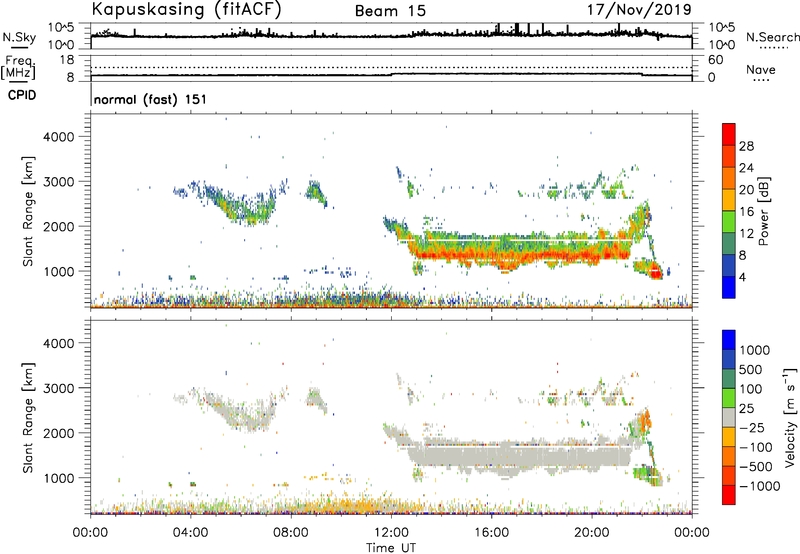The image size is (800, 554).
Task: Select the '16' power color bar label
Action: point(746,212)
